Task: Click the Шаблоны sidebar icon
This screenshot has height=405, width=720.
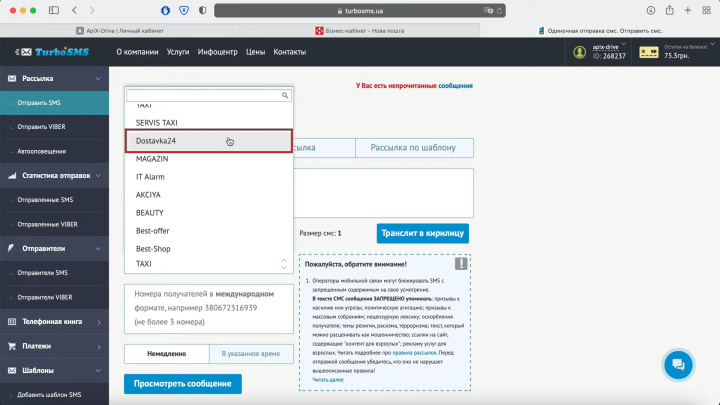Action: pyautogui.click(x=12, y=370)
